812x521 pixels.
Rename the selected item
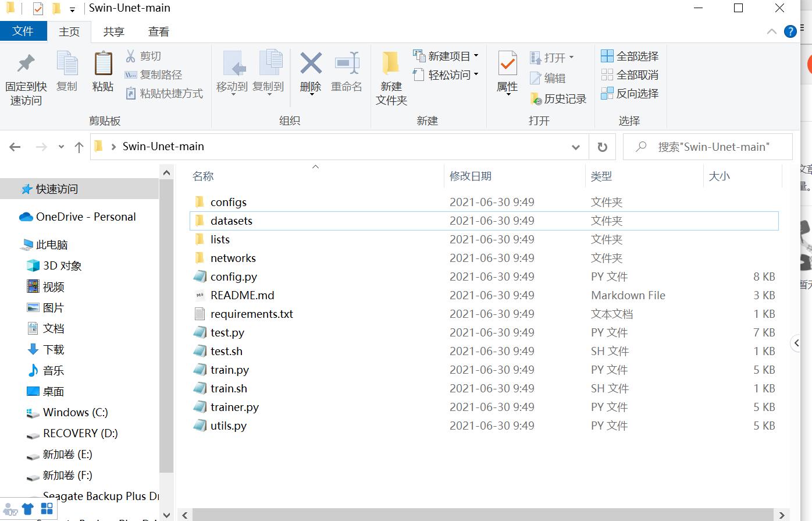pyautogui.click(x=347, y=73)
